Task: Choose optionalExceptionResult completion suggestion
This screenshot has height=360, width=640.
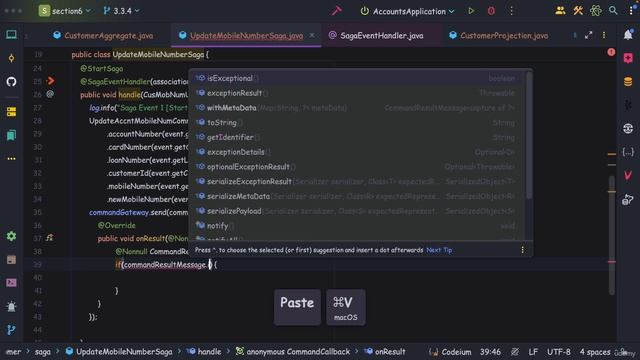Action: point(357,167)
